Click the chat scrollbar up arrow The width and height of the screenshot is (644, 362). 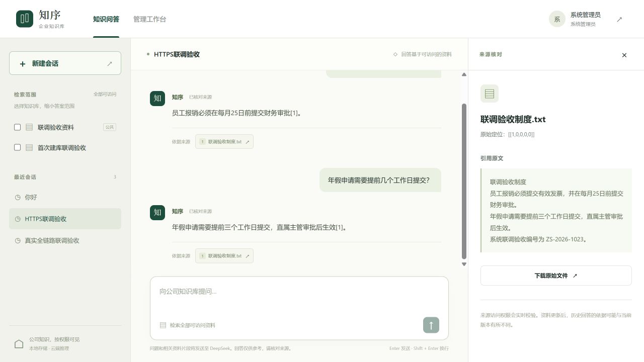(x=464, y=74)
